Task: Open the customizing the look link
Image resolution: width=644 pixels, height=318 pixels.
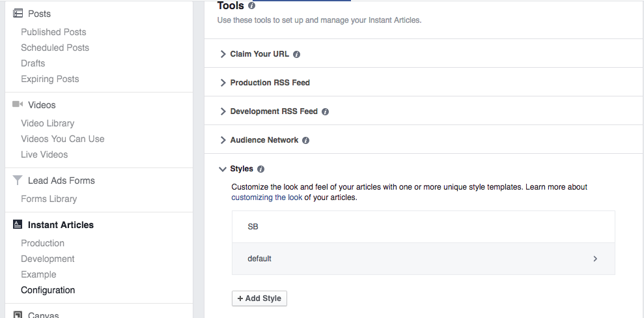Action: point(266,197)
